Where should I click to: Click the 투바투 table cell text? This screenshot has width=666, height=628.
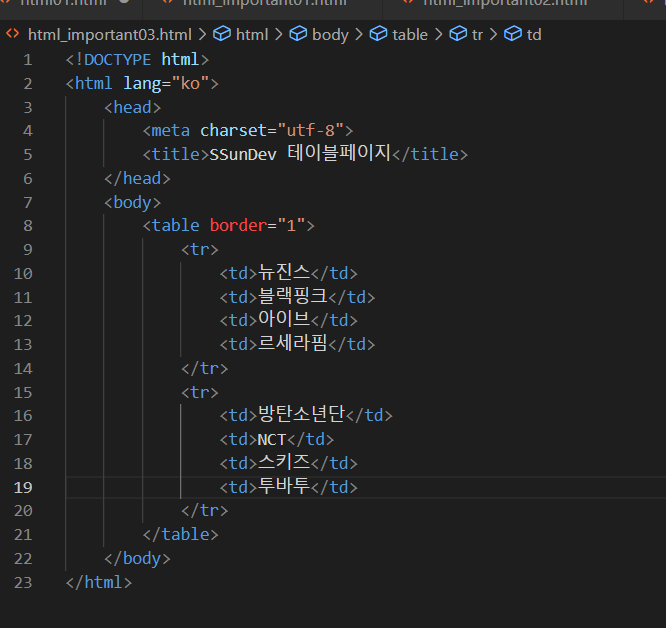(x=284, y=486)
